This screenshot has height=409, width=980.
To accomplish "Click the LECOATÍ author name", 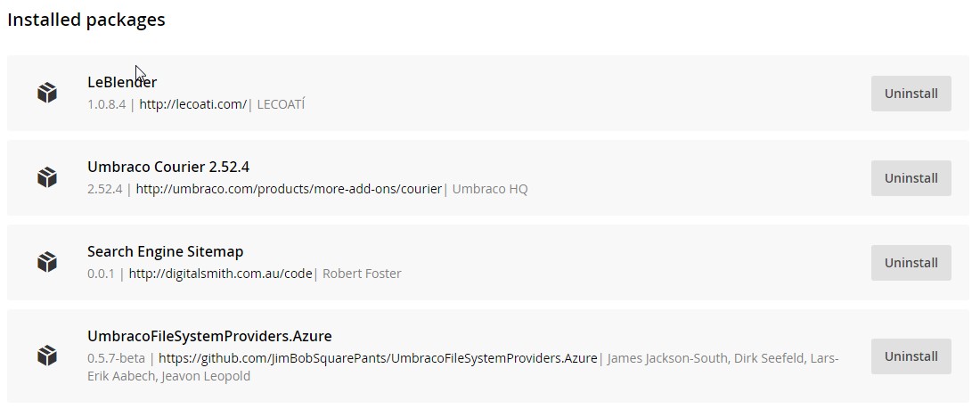I will point(281,104).
